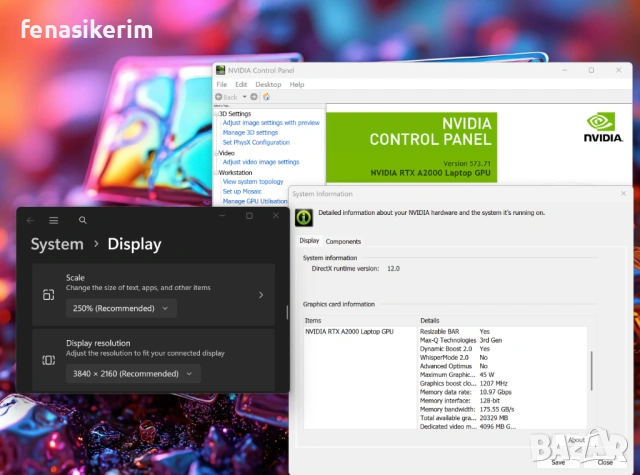Open Set PhysX Configuration
Image resolution: width=640 pixels, height=475 pixels.
256,142
